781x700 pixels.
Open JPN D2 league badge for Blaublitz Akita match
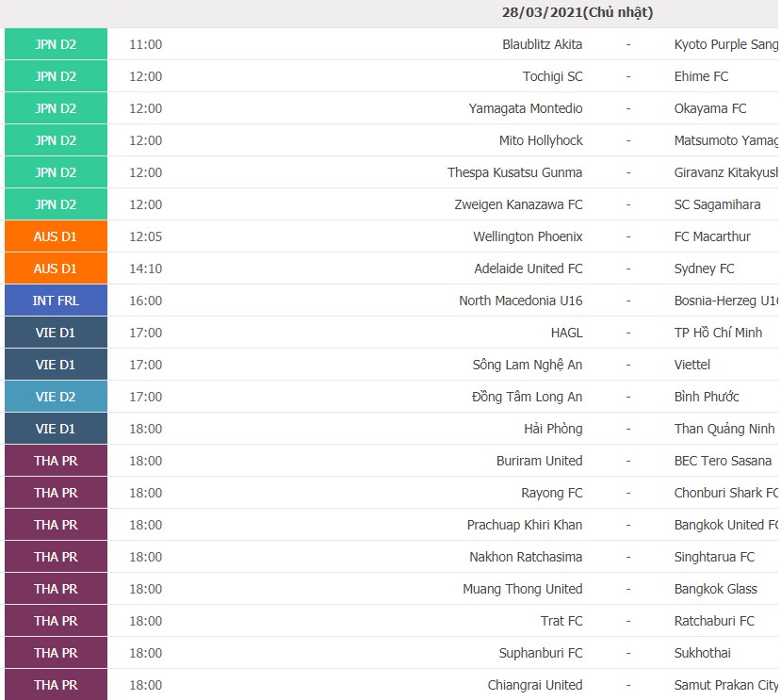[x=56, y=44]
